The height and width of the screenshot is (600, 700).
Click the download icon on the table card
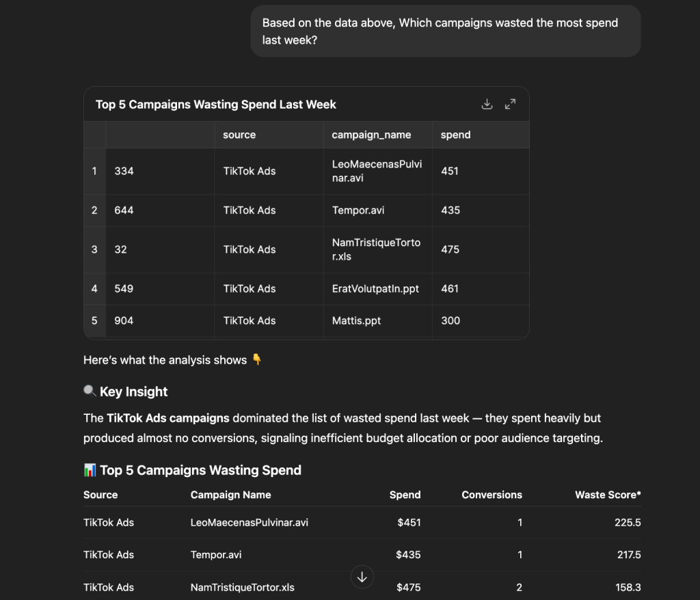(x=487, y=103)
